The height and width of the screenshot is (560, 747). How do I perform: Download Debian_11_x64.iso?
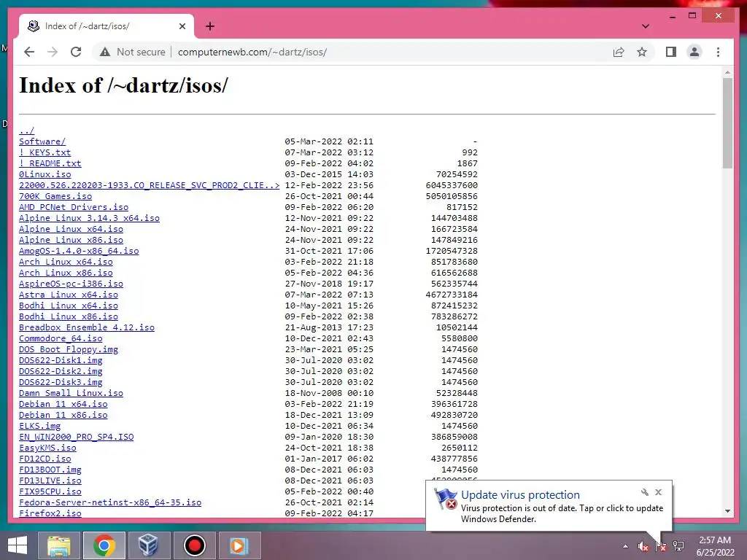tap(63, 404)
